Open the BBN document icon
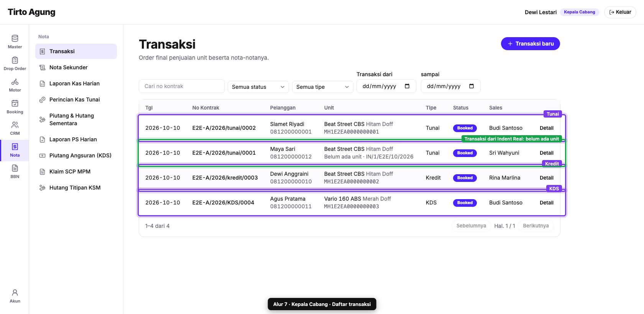This screenshot has width=644, height=314. tap(15, 168)
